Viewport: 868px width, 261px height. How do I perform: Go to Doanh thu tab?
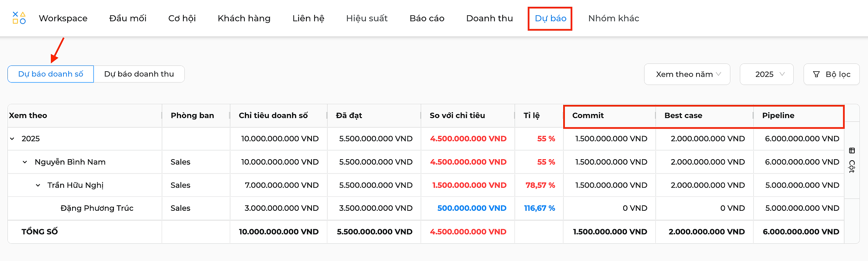490,18
